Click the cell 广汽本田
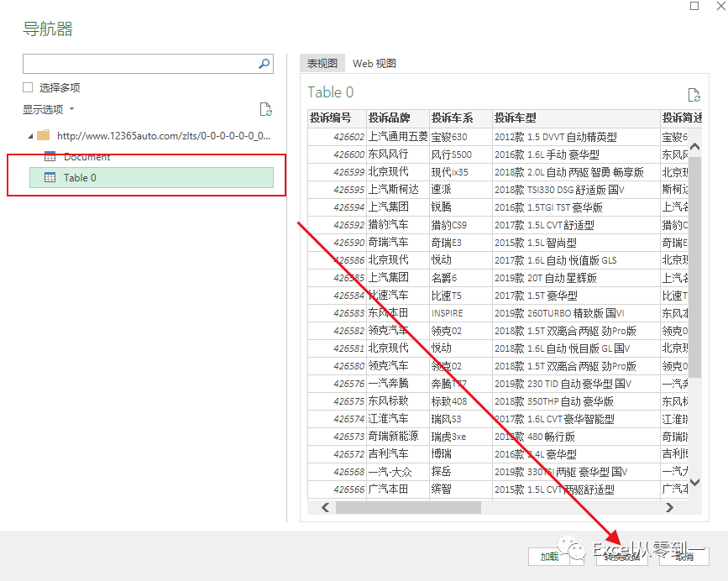This screenshot has height=581, width=728. [398, 489]
